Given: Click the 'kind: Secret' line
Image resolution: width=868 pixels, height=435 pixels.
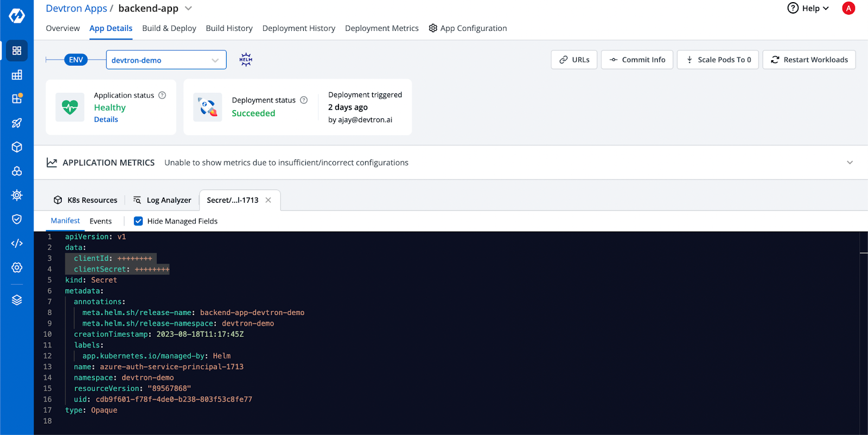Looking at the screenshot, I should click(x=91, y=280).
